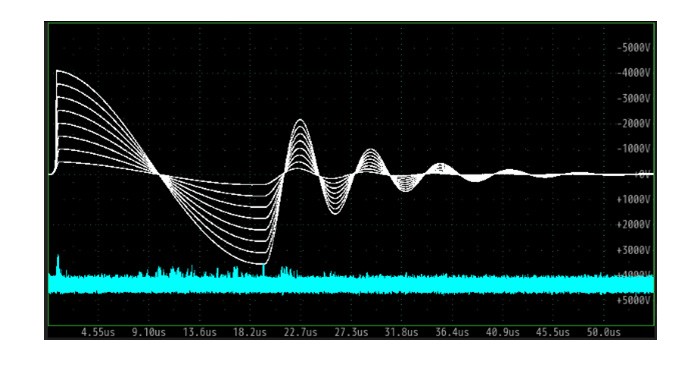Click the +2000V voltage scale label
The width and height of the screenshot is (700, 365).
tap(633, 225)
